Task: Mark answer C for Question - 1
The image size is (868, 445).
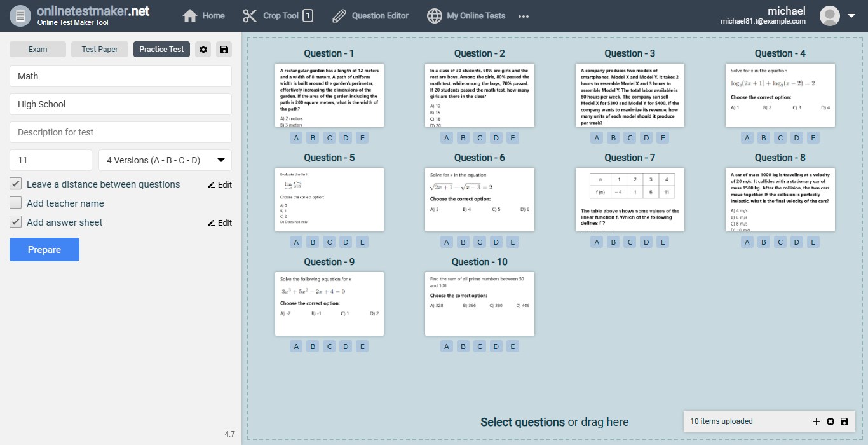Action: pyautogui.click(x=329, y=138)
